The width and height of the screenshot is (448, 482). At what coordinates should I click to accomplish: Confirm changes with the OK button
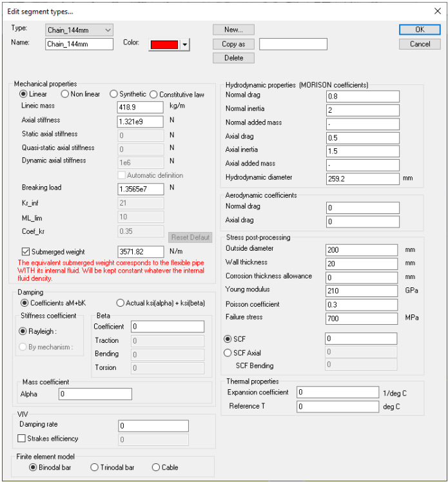(419, 30)
